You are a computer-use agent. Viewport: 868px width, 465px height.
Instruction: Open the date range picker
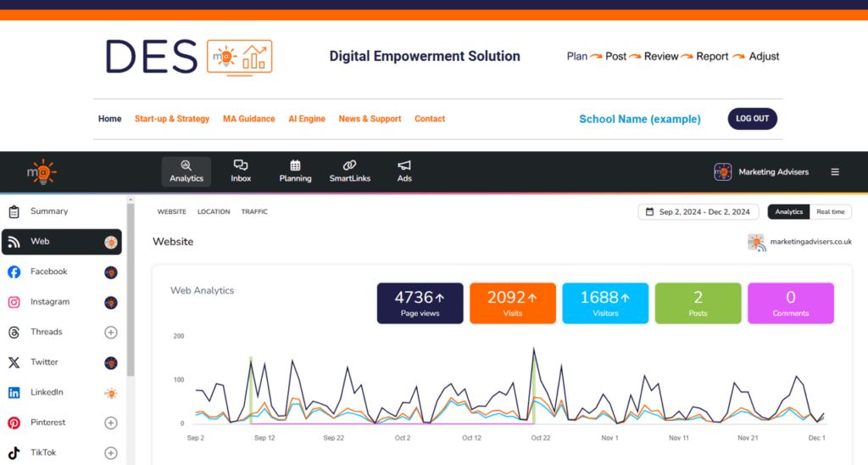coord(698,212)
